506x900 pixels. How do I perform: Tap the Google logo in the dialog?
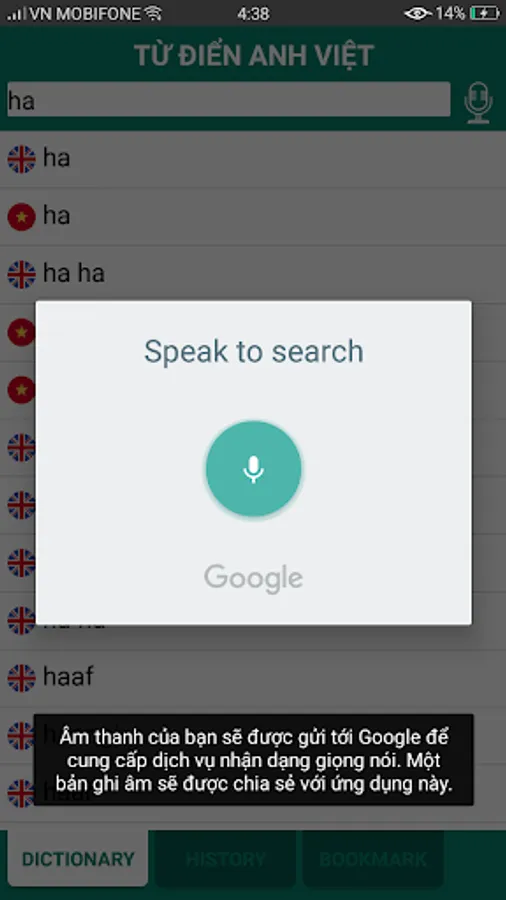click(x=254, y=579)
